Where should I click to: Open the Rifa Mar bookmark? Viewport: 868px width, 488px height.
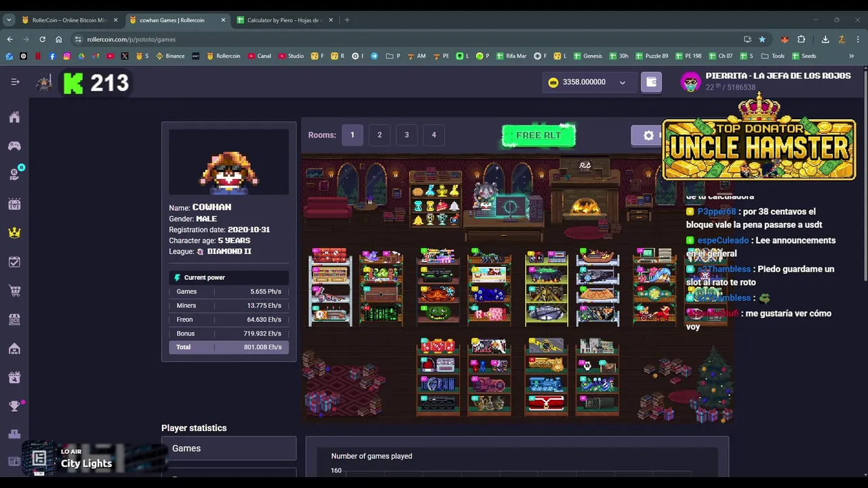511,56
